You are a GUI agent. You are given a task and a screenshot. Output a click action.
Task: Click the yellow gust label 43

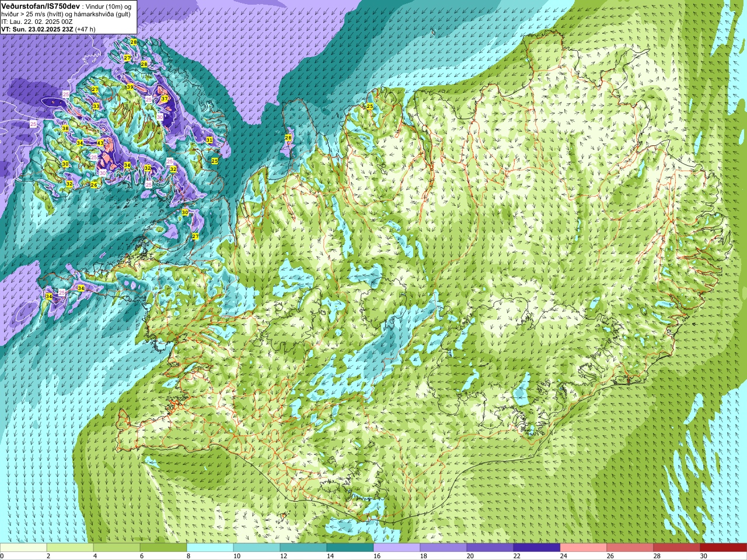tap(100, 143)
